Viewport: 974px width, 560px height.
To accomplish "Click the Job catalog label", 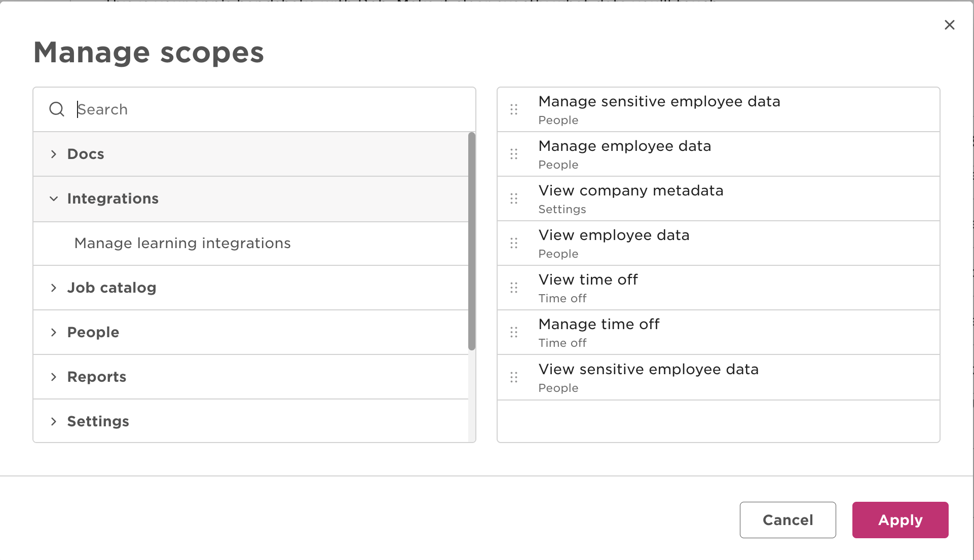I will tap(112, 288).
